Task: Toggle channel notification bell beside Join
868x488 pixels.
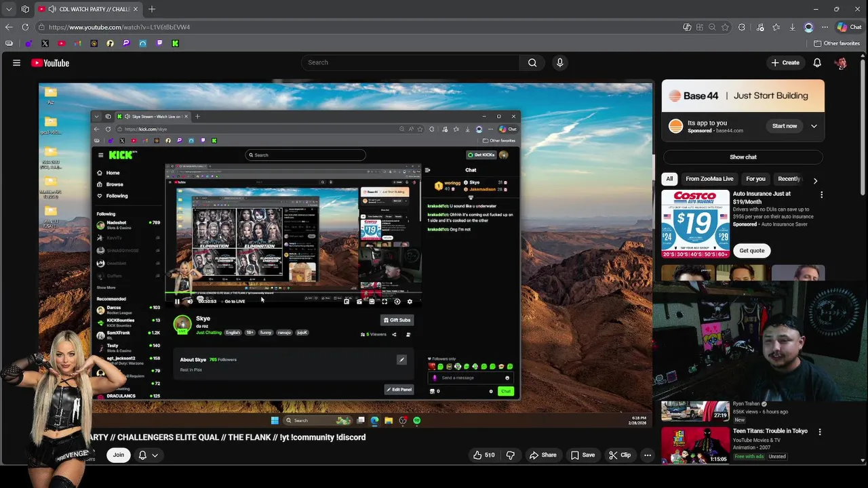Action: point(148,455)
